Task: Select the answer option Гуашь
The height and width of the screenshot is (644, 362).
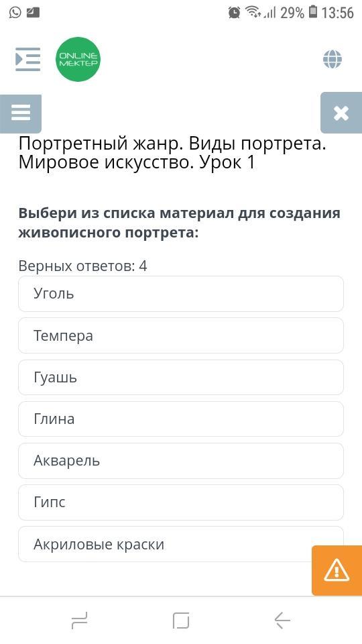Action: click(181, 377)
